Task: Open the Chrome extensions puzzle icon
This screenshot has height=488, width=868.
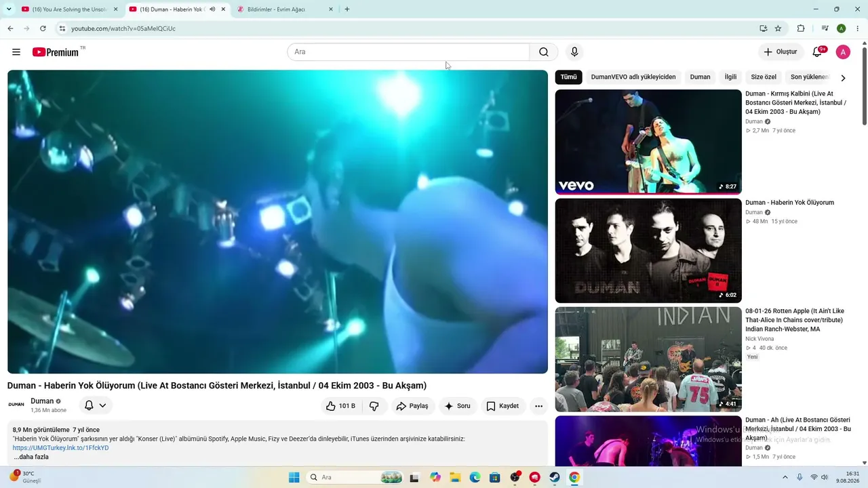Action: pos(801,28)
